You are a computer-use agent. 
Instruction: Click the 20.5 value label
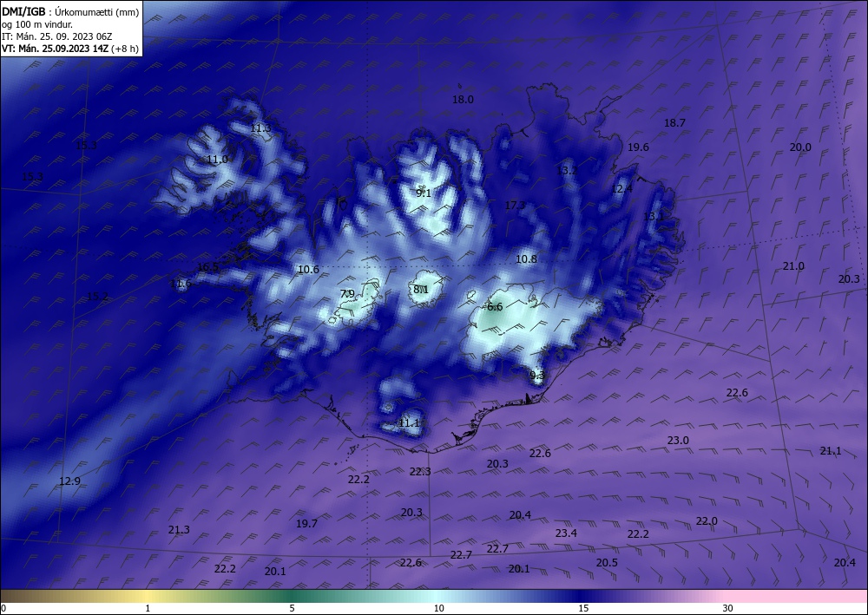(607, 562)
